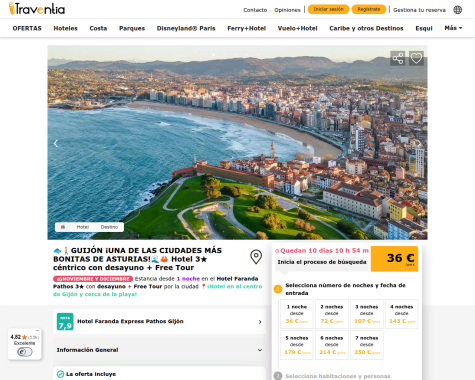This screenshot has height=380, width=475.
Task: Open Hotel Faranda Express Pathos Gijón details
Action: (159, 322)
